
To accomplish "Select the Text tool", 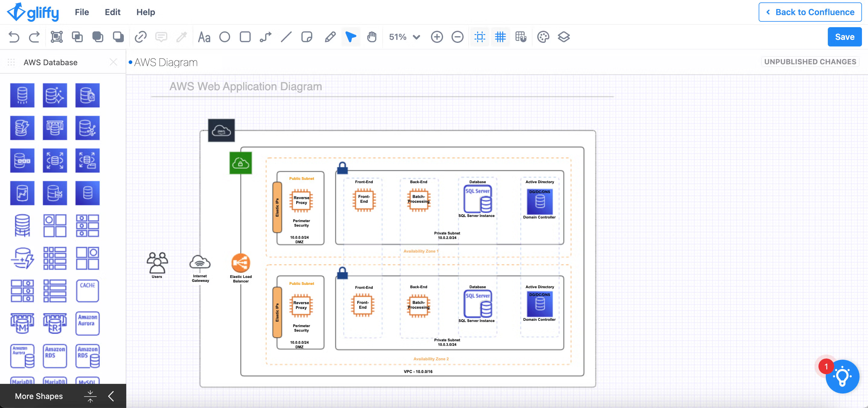I will [x=204, y=37].
